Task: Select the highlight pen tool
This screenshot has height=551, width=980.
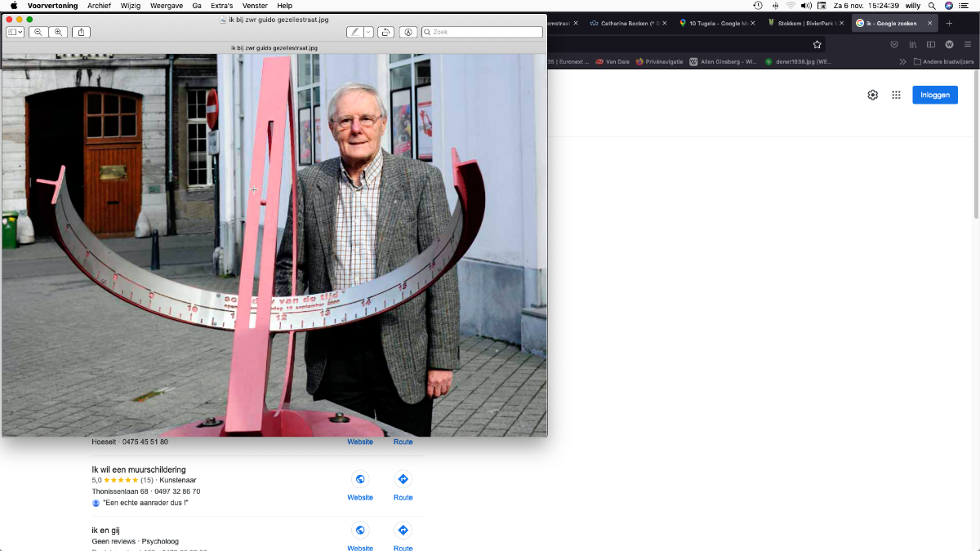Action: click(354, 32)
